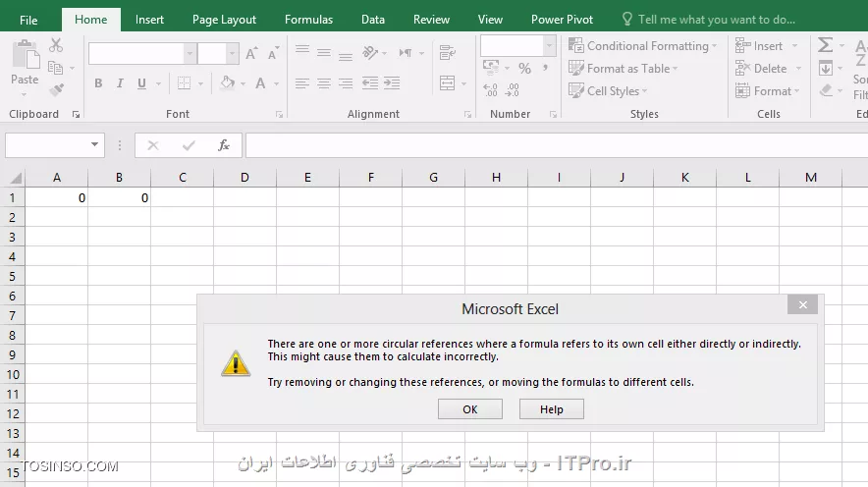Toggle Center alignment
Image resolution: width=868 pixels, height=487 pixels.
(x=324, y=83)
